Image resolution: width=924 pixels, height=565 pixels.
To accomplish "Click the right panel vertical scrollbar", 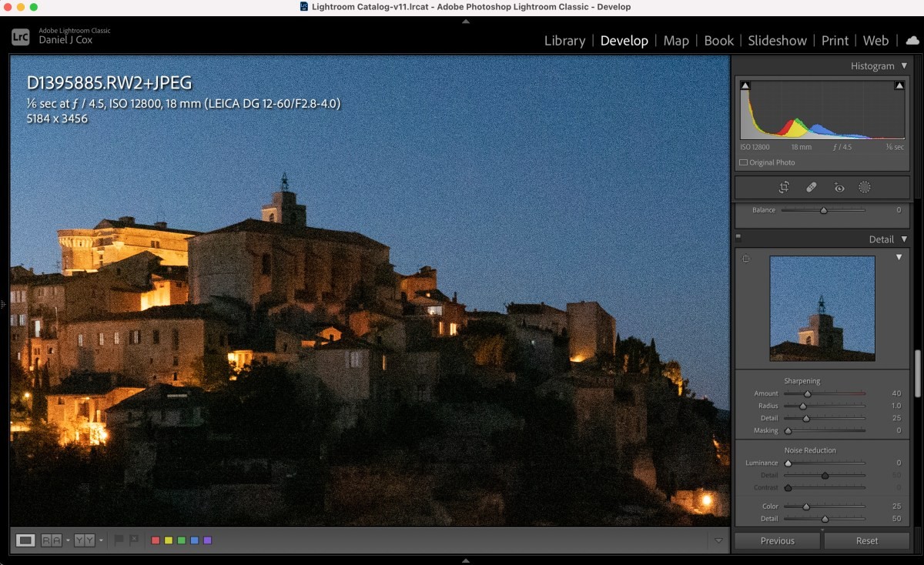I will click(x=916, y=373).
